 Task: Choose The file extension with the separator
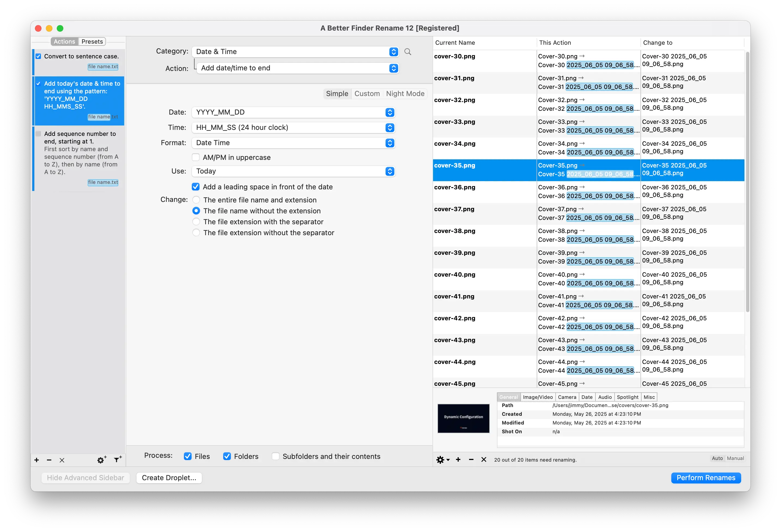click(x=196, y=222)
